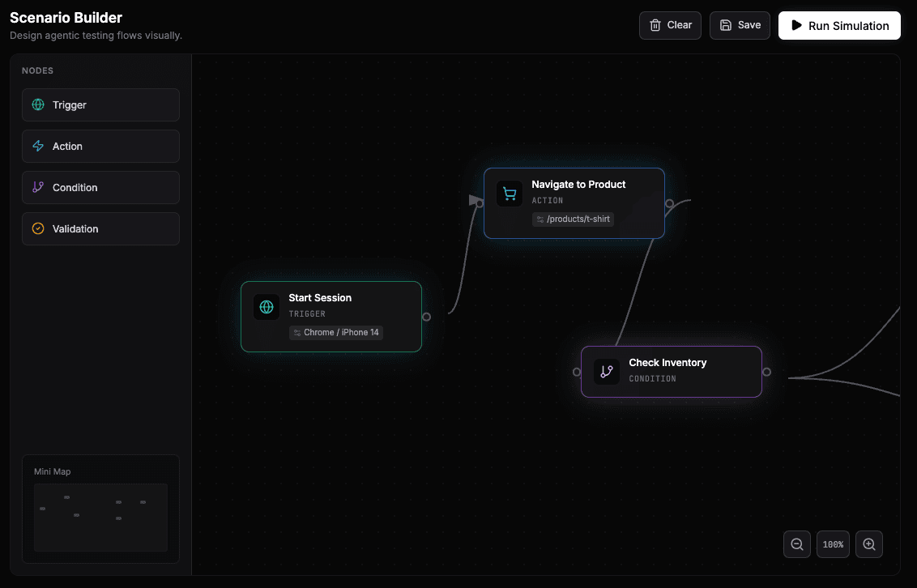Click the 100% zoom level button

click(x=833, y=544)
